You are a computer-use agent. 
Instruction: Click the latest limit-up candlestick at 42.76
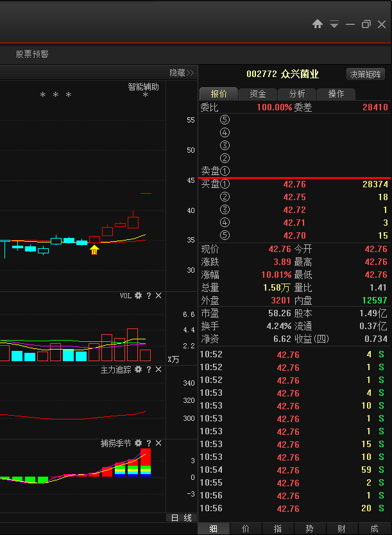[146, 193]
